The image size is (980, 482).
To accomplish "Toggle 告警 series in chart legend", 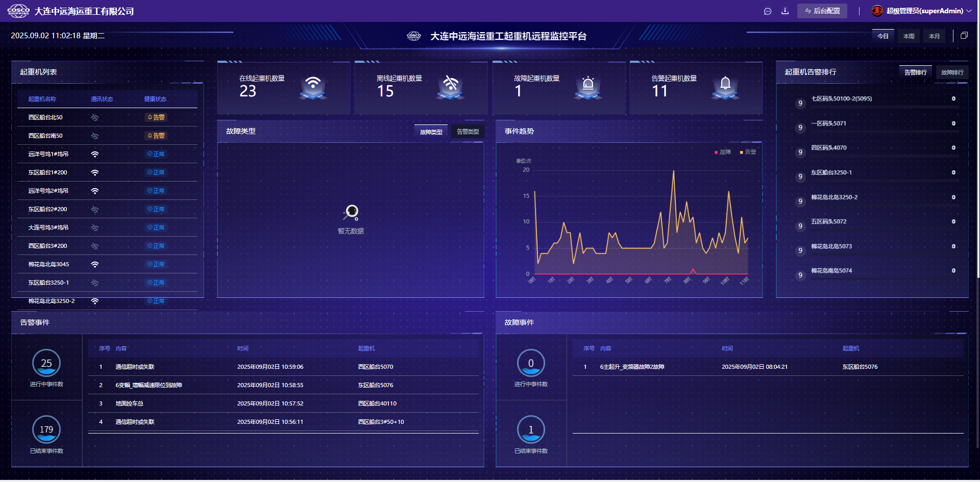I will coord(748,152).
